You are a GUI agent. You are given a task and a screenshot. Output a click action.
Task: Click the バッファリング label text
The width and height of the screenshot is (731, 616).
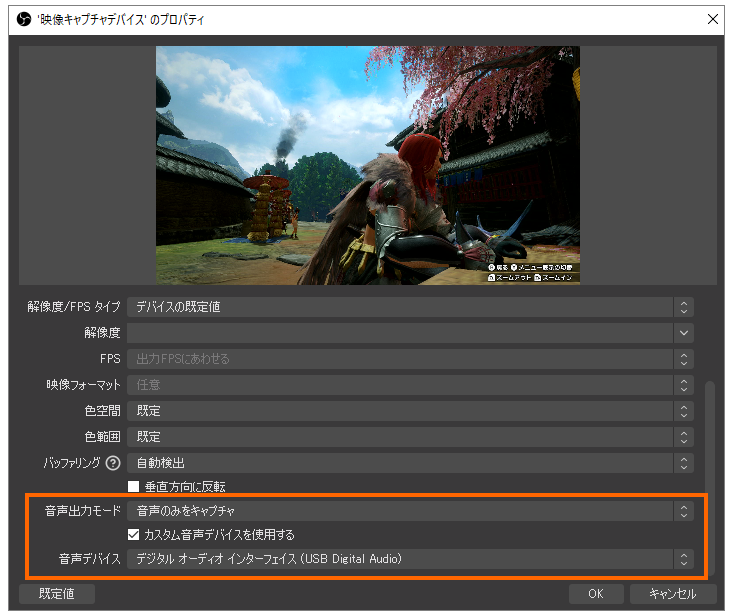click(72, 463)
